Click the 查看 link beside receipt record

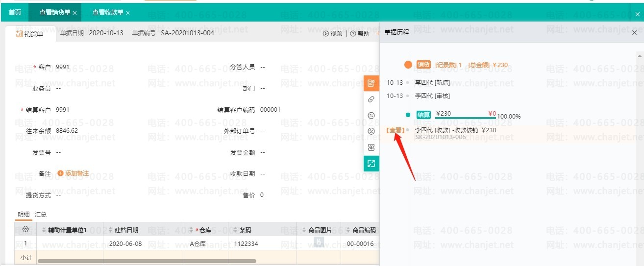pos(395,130)
